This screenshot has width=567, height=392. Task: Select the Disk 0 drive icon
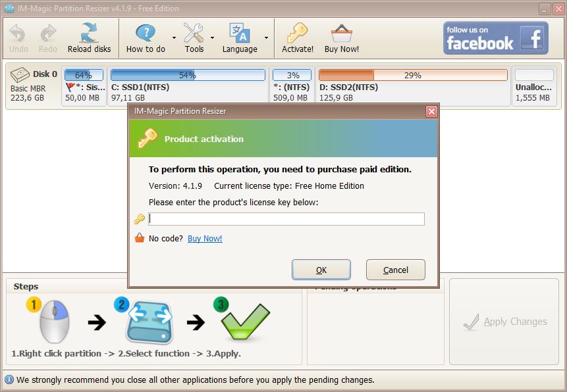coord(20,75)
